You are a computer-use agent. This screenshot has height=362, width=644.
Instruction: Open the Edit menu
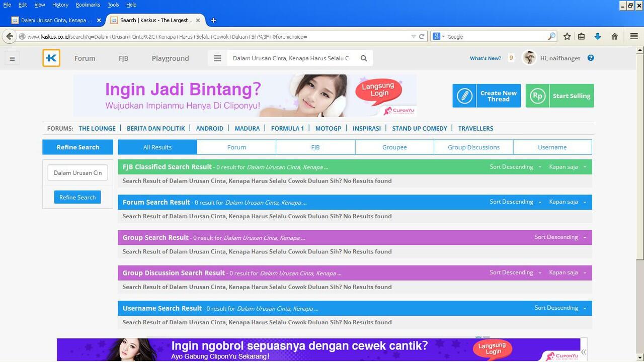tap(23, 5)
